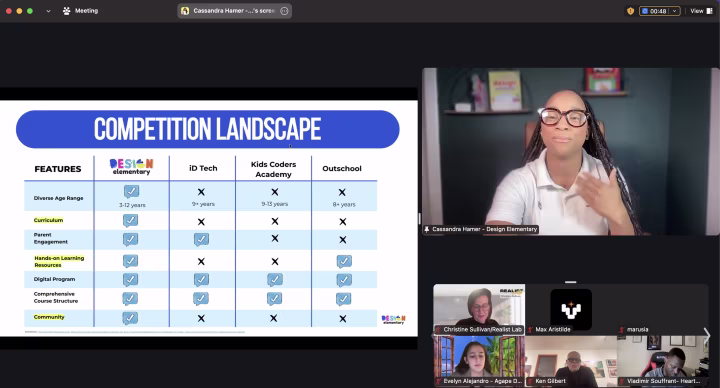
Task: Go to the next page of participant thumbnails
Action: 707,335
